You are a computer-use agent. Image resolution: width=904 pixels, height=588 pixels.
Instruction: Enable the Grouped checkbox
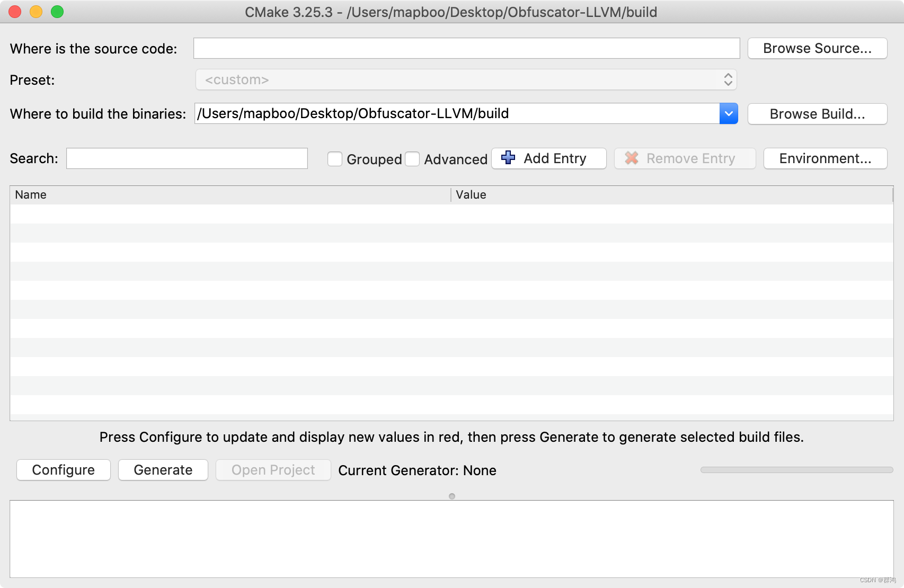[335, 159]
